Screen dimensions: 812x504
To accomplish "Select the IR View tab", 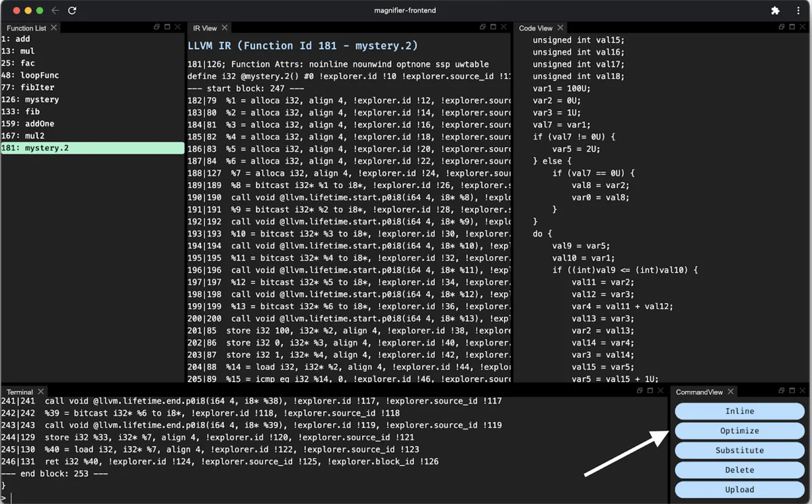I will point(205,28).
